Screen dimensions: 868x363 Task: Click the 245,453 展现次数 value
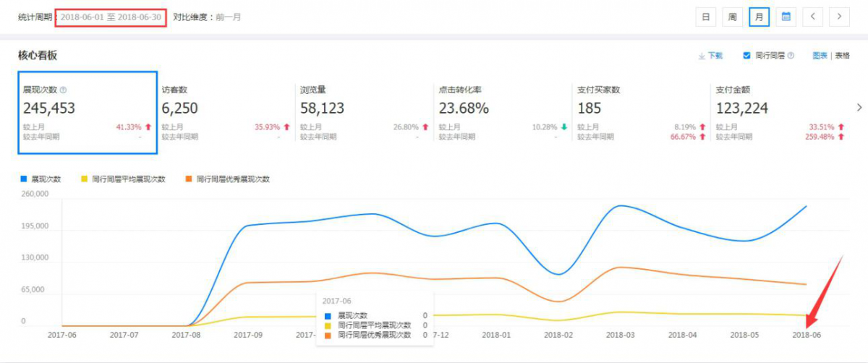point(49,108)
